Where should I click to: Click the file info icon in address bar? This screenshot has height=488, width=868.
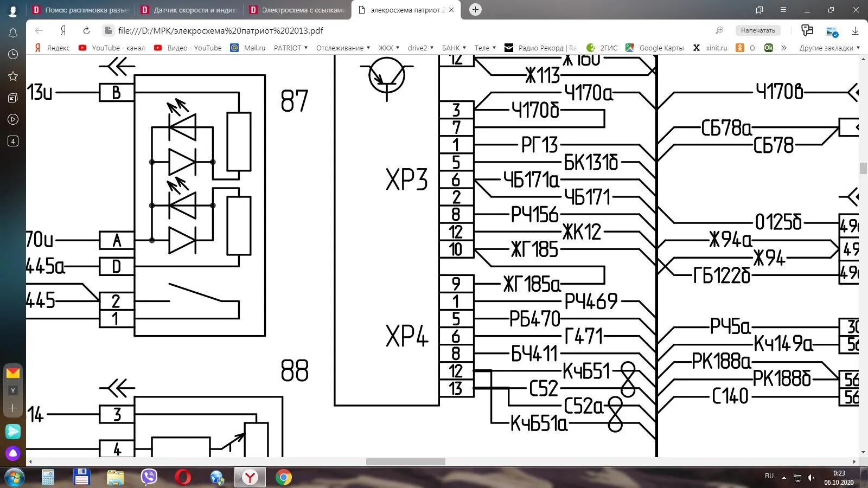point(108,30)
